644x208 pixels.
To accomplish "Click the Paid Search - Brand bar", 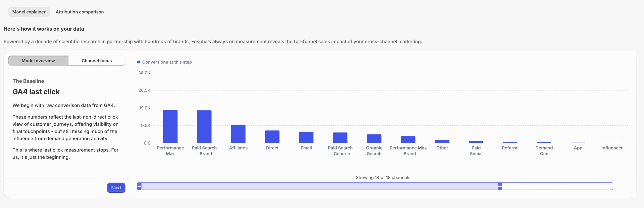I will pyautogui.click(x=204, y=127).
